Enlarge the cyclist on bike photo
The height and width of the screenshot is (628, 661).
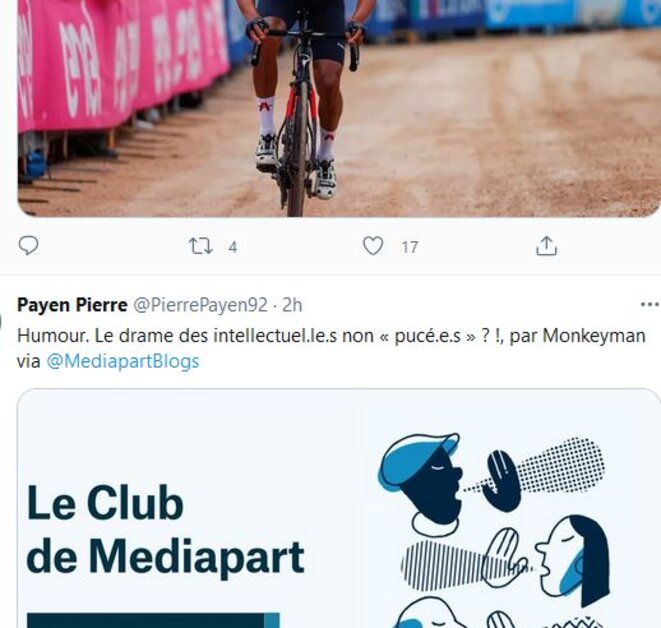tap(339, 108)
